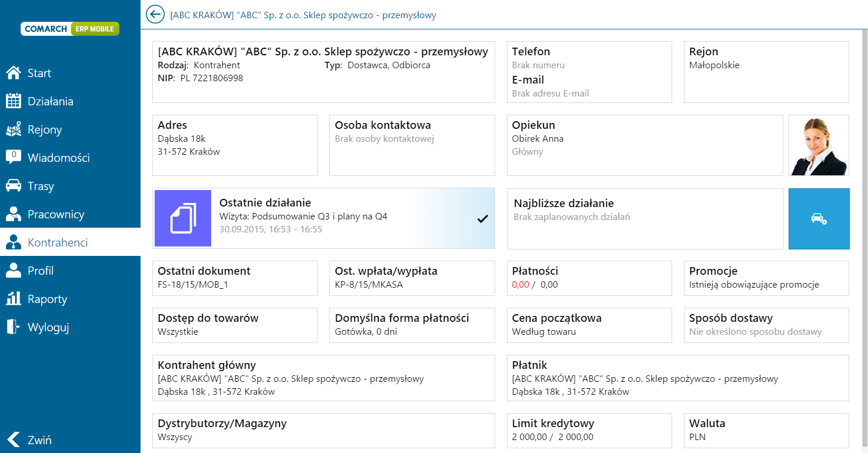Select the Trasy car icon
Viewport: 868px width, 453px height.
pos(13,186)
